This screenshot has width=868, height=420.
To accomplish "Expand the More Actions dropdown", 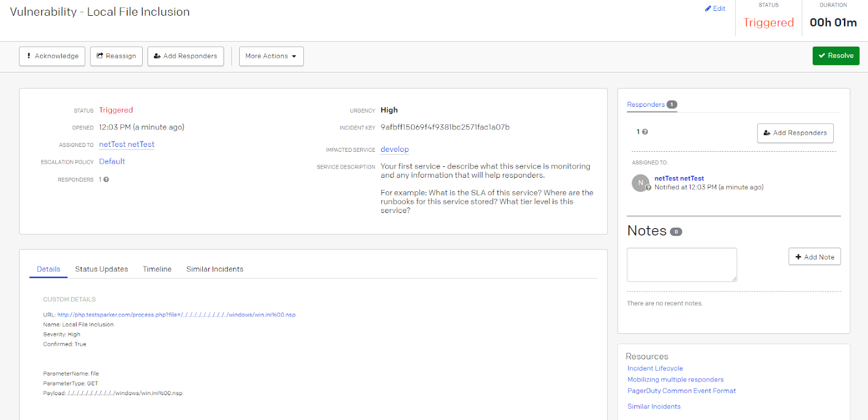I will click(271, 56).
